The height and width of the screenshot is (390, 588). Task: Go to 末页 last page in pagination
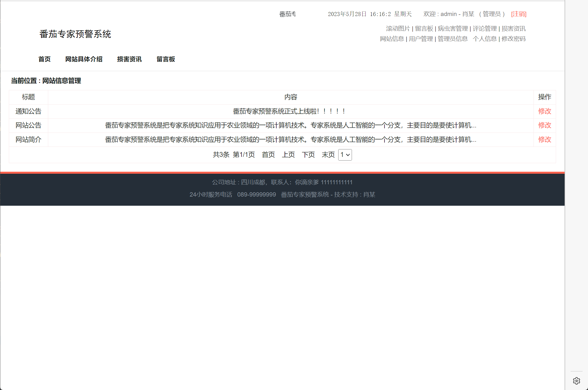(328, 155)
